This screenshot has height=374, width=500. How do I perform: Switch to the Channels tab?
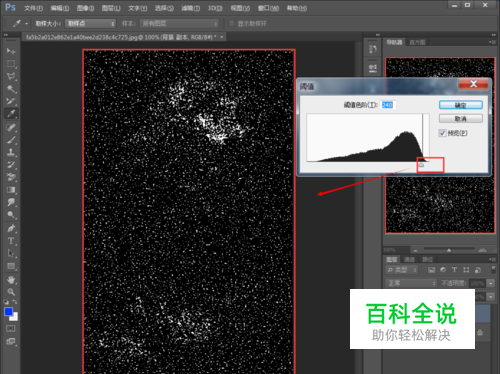[409, 259]
